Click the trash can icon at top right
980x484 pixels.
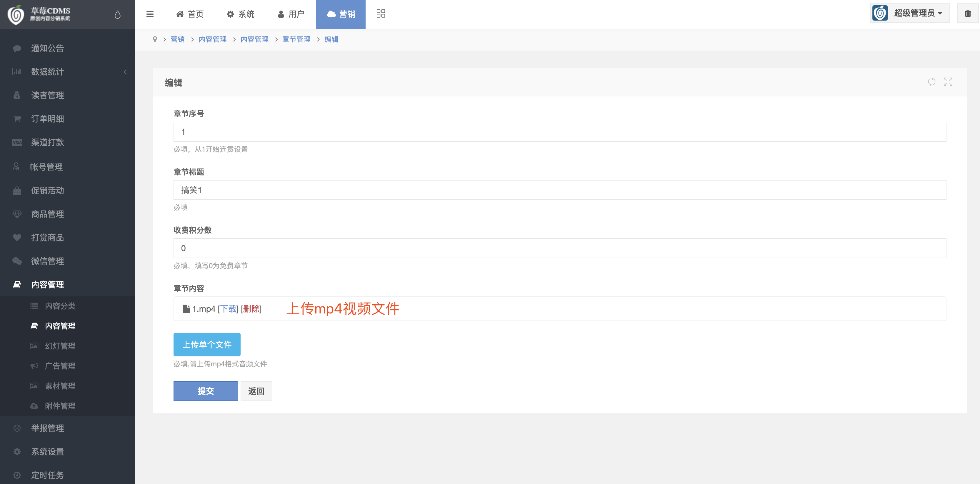(x=967, y=14)
